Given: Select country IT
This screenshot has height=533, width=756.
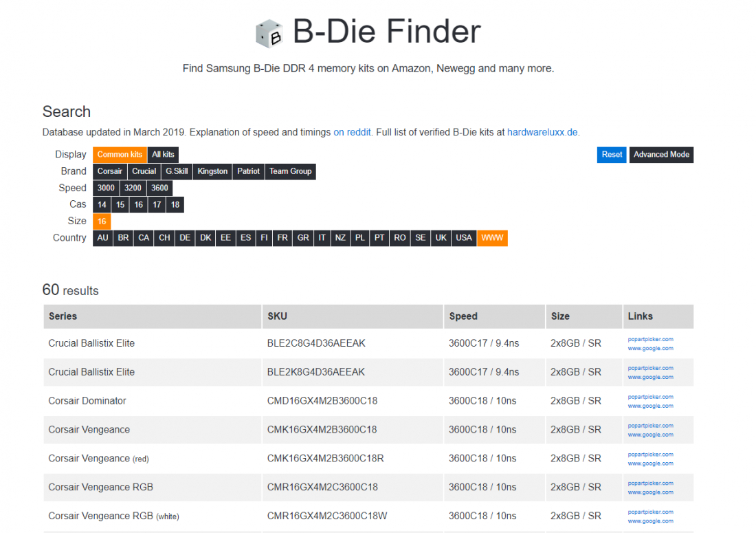Looking at the screenshot, I should 322,238.
